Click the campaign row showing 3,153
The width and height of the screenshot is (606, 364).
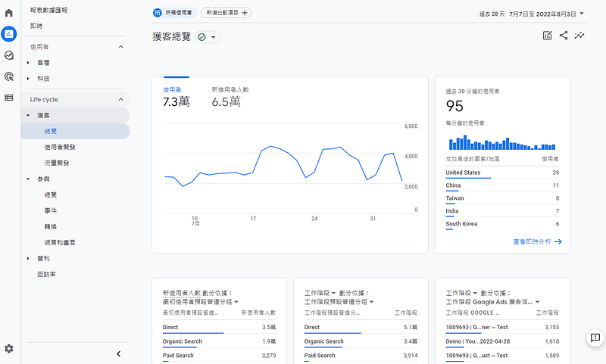502,328
